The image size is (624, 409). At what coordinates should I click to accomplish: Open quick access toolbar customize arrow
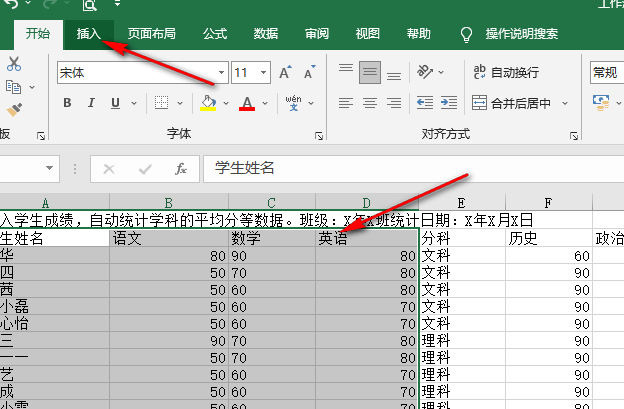(x=117, y=4)
